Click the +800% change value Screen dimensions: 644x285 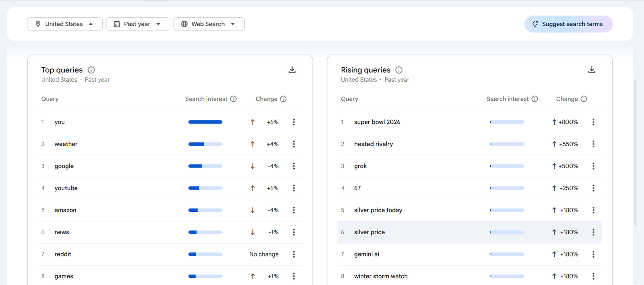[x=568, y=122]
